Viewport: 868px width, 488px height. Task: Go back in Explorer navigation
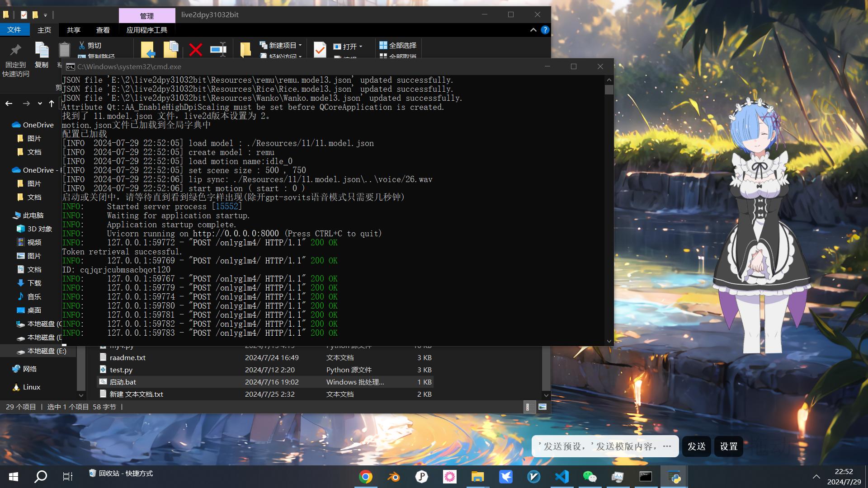(x=9, y=103)
